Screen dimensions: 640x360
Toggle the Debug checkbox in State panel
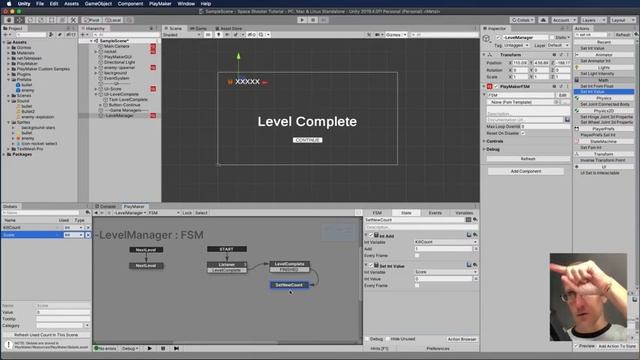point(367,339)
